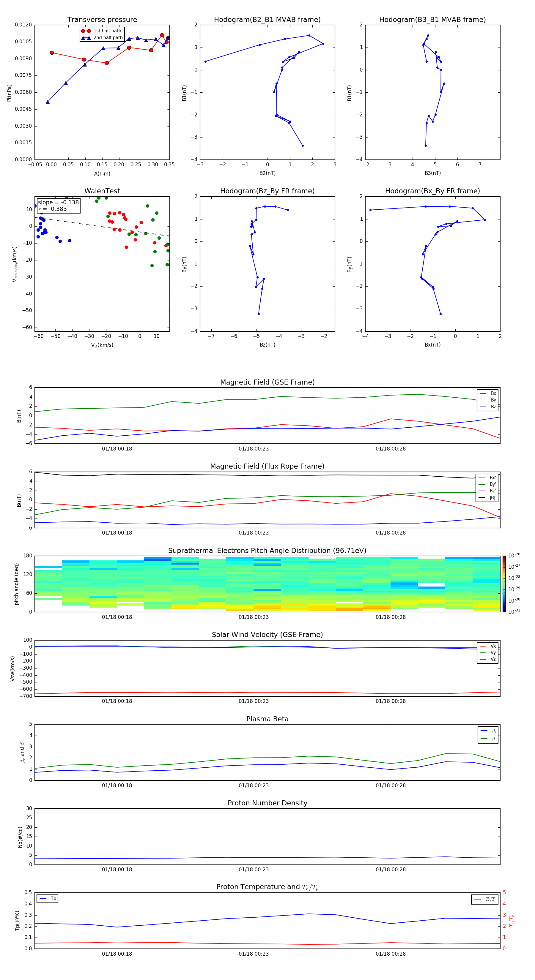
Task: Select the "Hodogram(Bx_By FR frame)" title
Action: click(432, 191)
